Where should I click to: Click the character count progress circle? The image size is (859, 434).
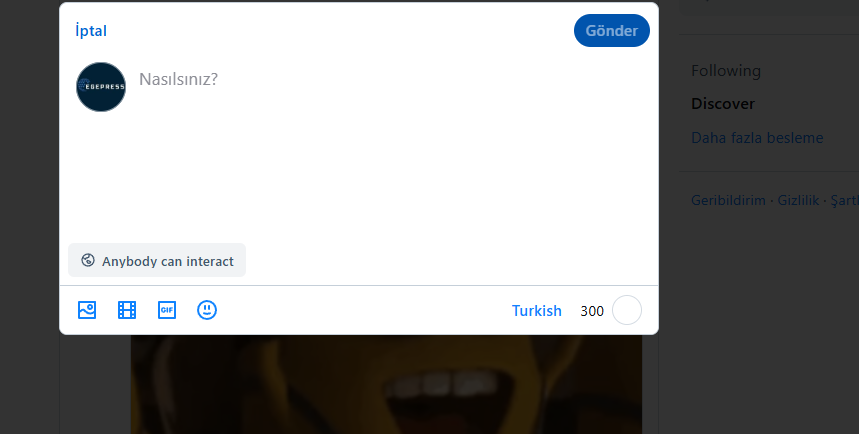tap(626, 311)
